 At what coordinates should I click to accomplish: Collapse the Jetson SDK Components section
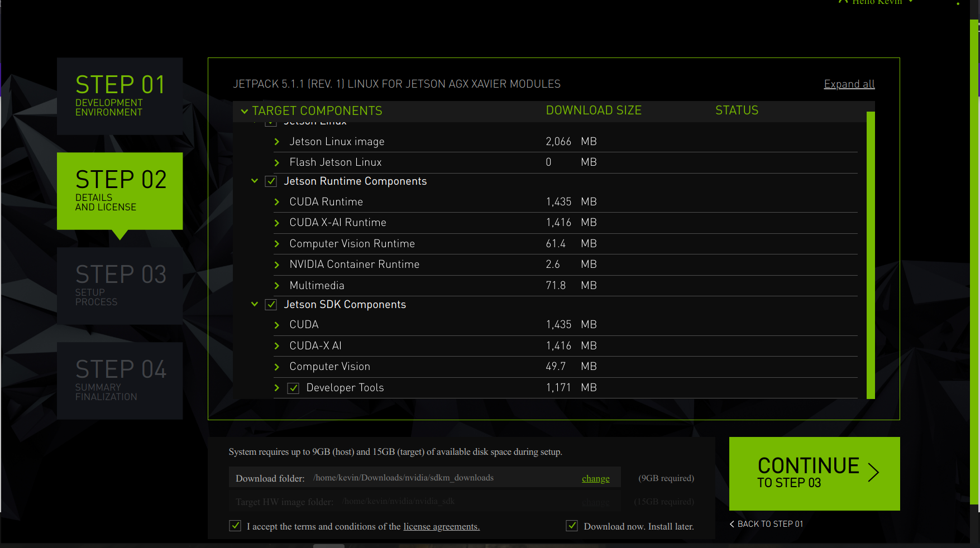[x=255, y=304]
